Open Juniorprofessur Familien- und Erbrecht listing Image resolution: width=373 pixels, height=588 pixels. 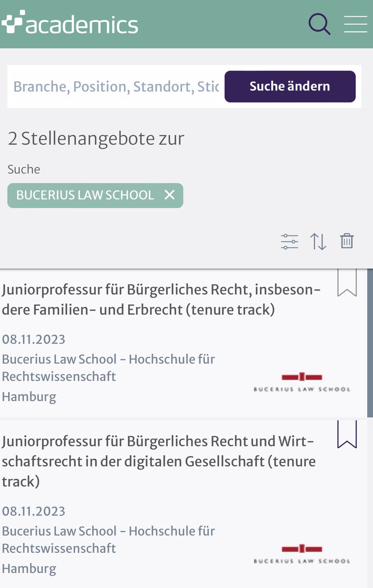(162, 300)
